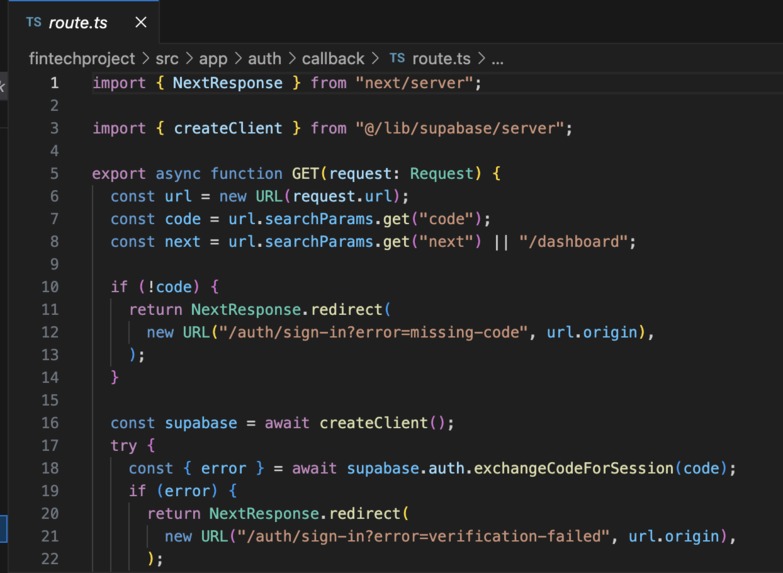Viewport: 783px width, 573px height.
Task: Click line number 5 in the gutter
Action: pyautogui.click(x=54, y=174)
